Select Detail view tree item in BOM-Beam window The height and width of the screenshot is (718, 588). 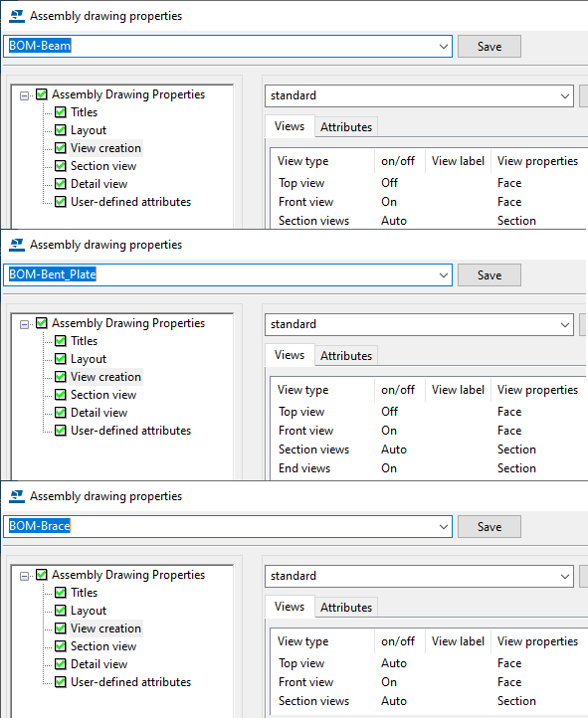98,184
